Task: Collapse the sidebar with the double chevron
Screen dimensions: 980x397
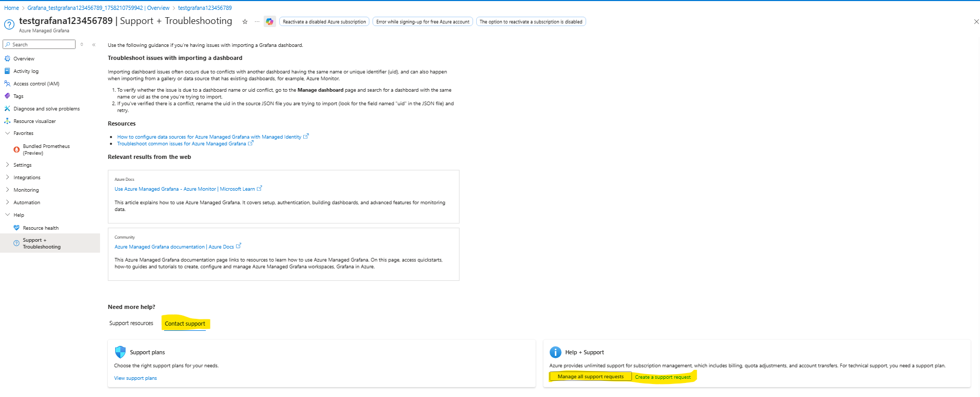Action: 94,45
